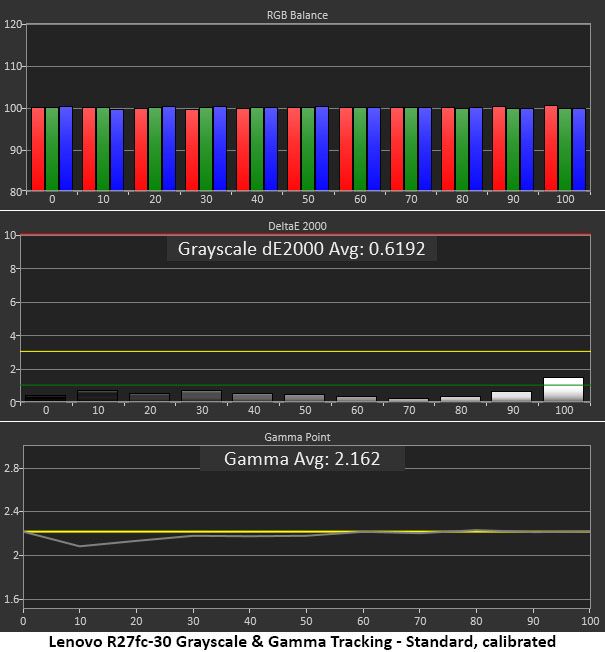Select the DeltaE bar at level 10

pyautogui.click(x=98, y=395)
